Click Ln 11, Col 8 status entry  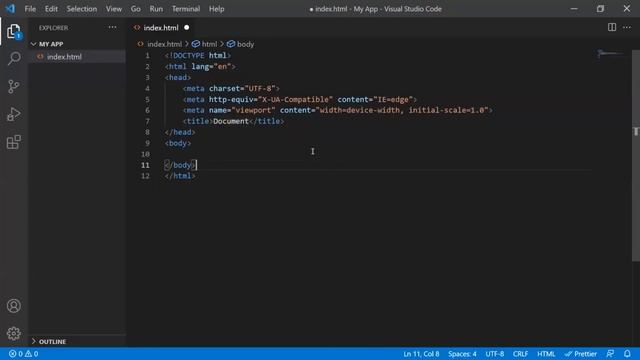click(x=421, y=353)
